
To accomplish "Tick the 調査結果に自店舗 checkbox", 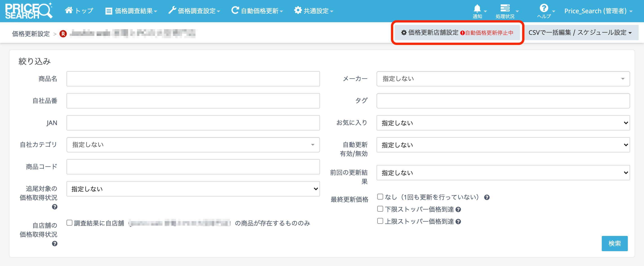I will pos(69,223).
